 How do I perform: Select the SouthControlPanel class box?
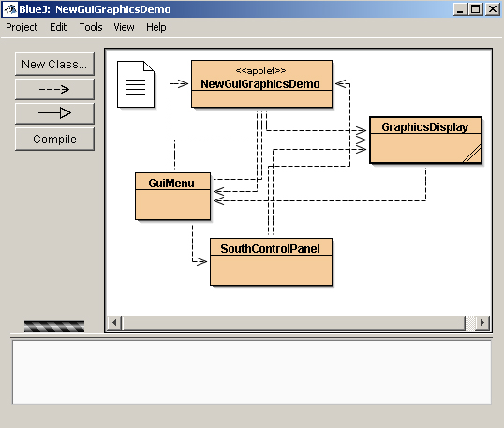click(271, 262)
